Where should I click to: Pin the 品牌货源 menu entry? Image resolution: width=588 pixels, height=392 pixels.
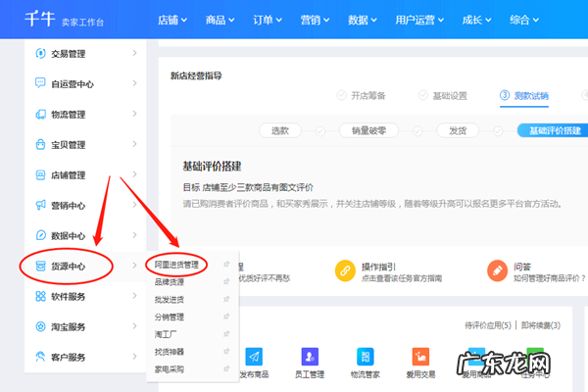pos(226,281)
